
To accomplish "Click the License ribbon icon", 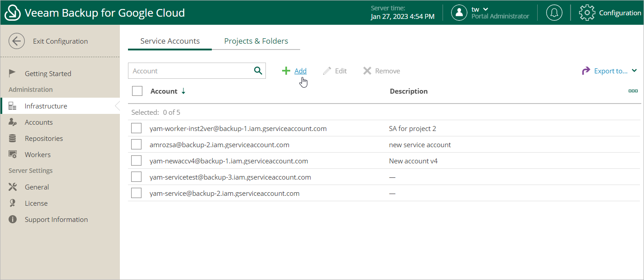I will click(x=13, y=203).
